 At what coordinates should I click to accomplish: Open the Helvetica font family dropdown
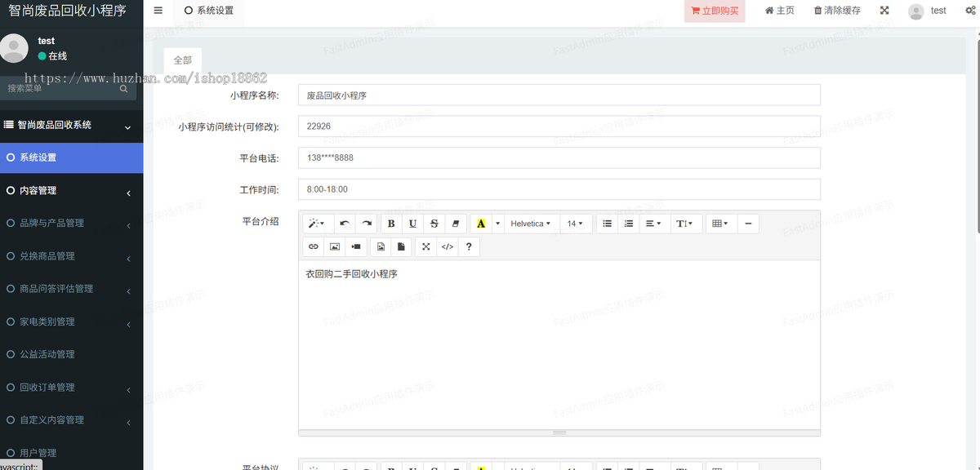(x=531, y=224)
